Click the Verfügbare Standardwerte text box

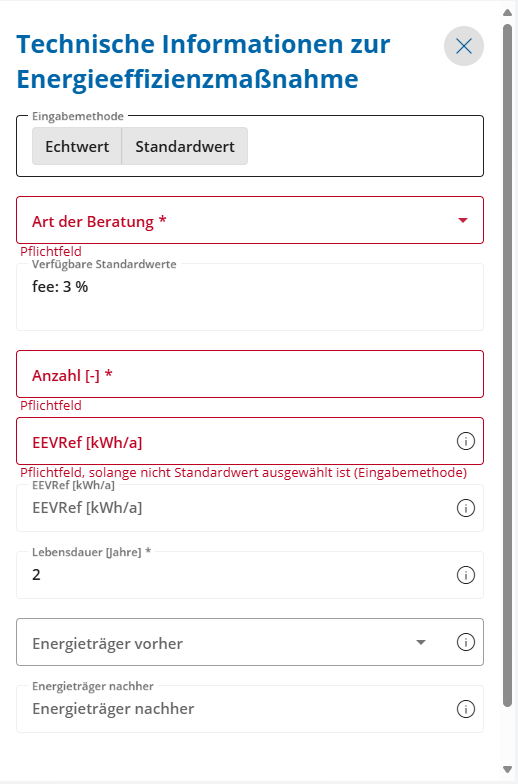(250, 296)
